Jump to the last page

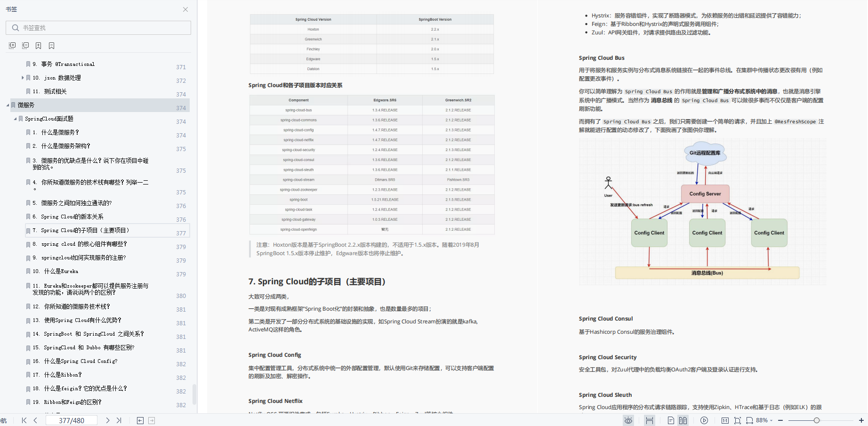(x=119, y=420)
